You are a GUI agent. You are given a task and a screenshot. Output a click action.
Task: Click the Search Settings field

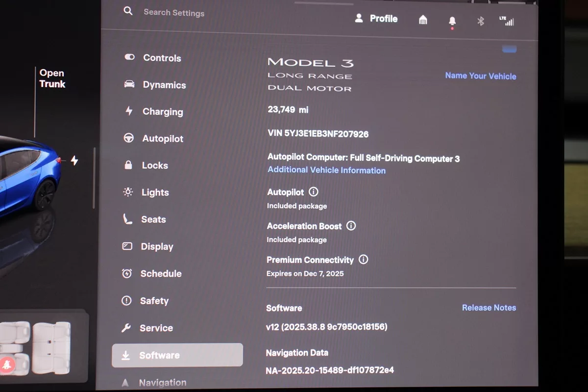pos(174,13)
